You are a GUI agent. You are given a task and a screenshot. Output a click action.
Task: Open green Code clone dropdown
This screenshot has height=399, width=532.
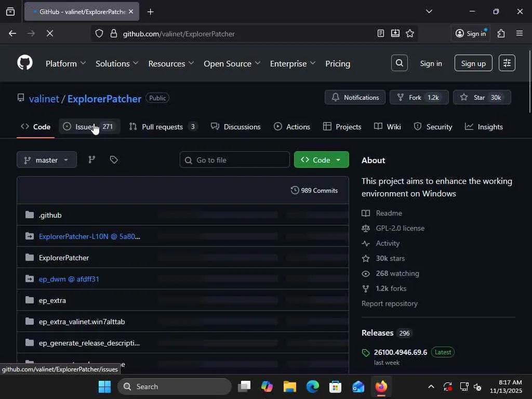(321, 160)
